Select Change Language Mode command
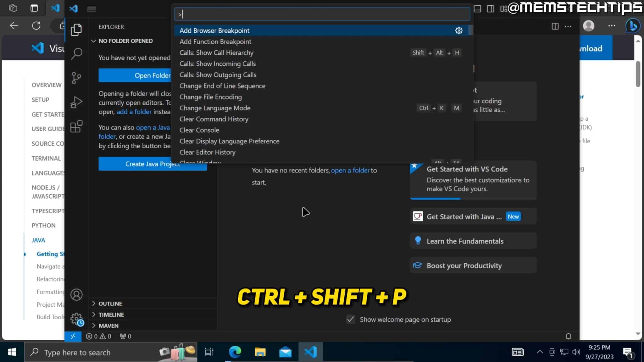The height and width of the screenshot is (362, 644). tap(322, 108)
